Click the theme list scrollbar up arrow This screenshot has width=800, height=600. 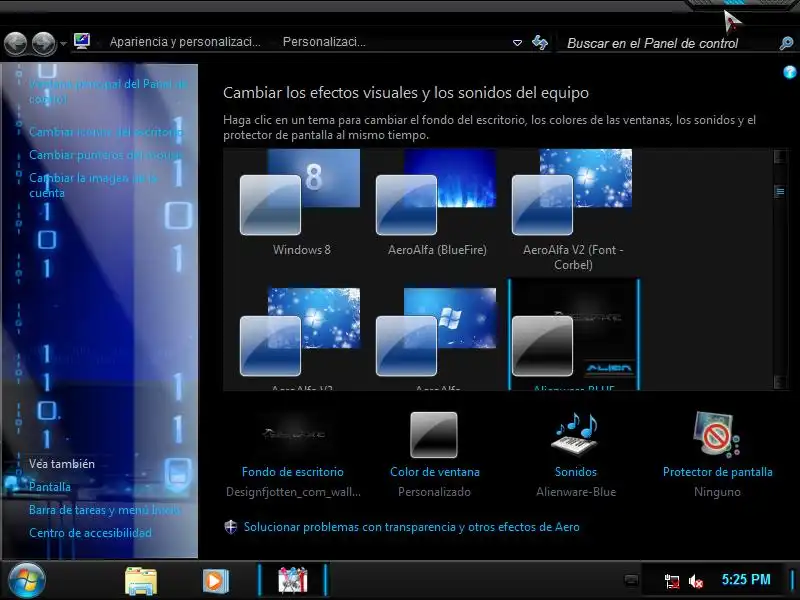[780, 156]
